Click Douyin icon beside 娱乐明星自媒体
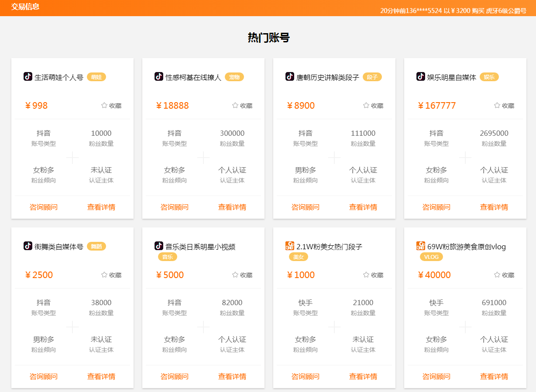The image size is (536, 392). [421, 77]
